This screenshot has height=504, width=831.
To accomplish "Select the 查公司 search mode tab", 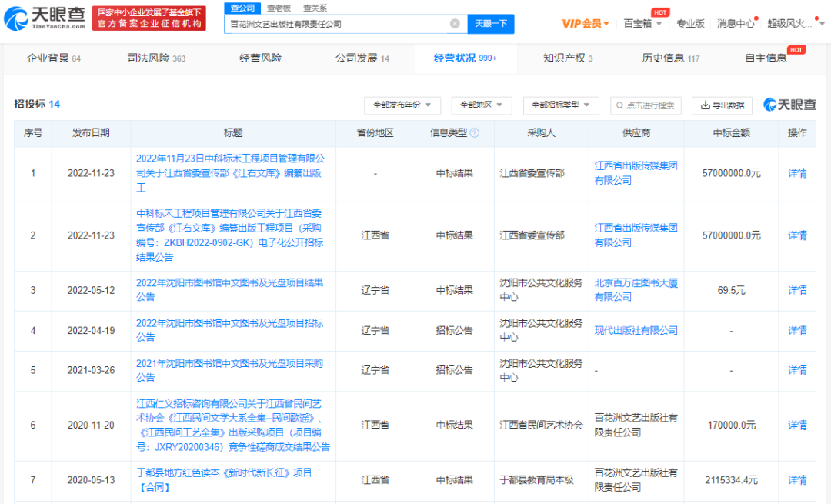I will coord(242,8).
